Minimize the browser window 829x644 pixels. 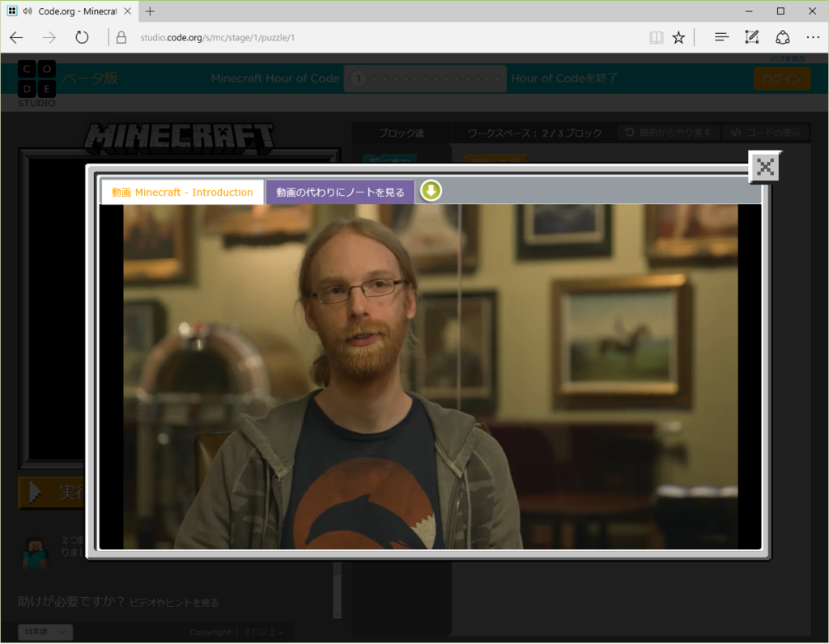[749, 11]
